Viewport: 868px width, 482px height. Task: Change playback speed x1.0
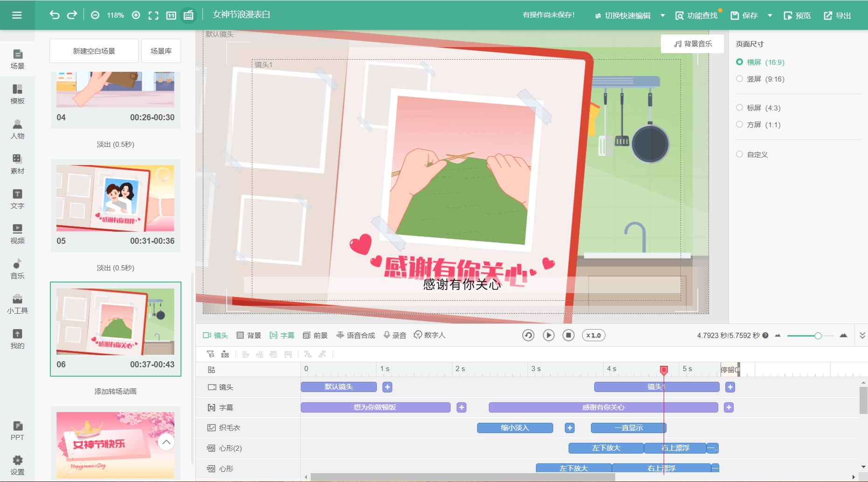tap(594, 335)
